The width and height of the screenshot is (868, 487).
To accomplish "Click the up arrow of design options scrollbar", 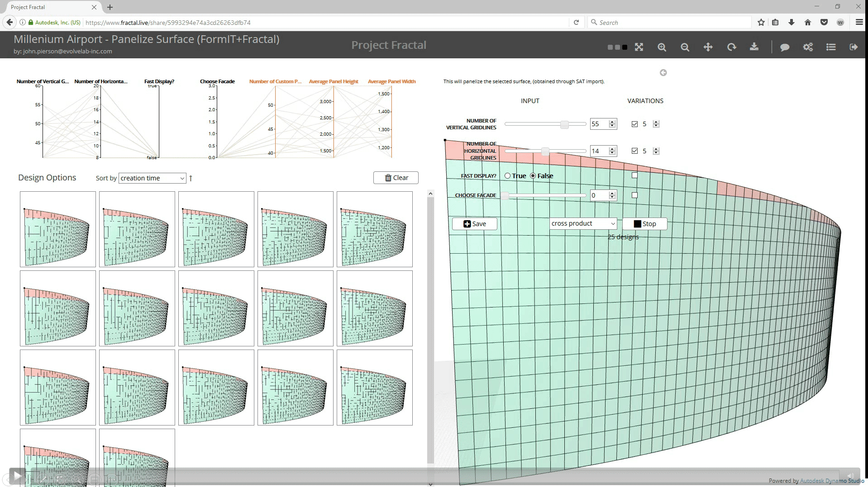I will coord(430,194).
